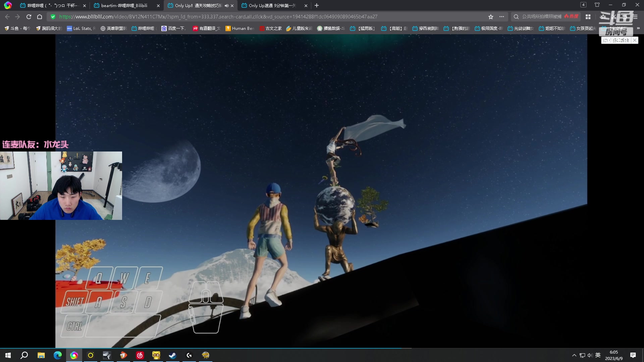The height and width of the screenshot is (362, 644).
Task: Open a new browser tab
Action: point(317,5)
